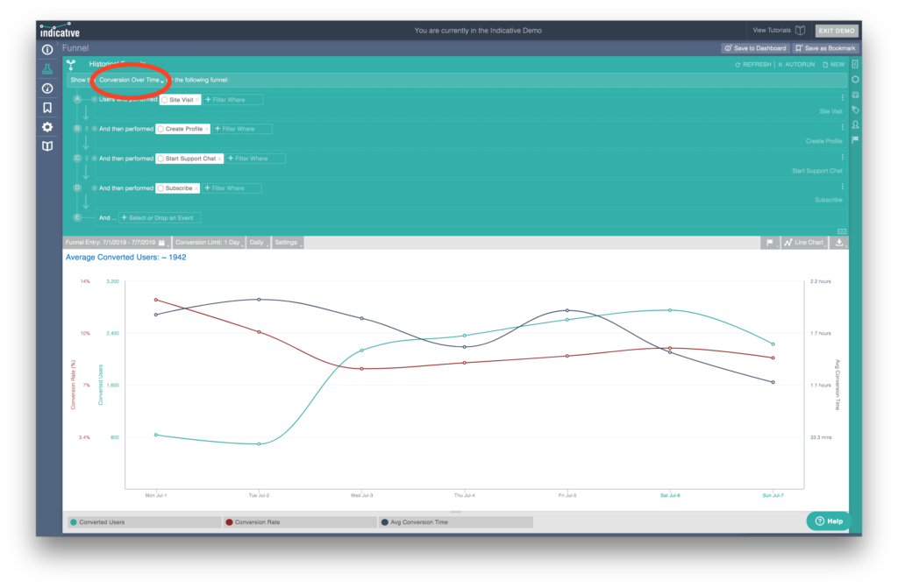
Task: Open options dots for the Create Profile step
Action: [x=842, y=127]
